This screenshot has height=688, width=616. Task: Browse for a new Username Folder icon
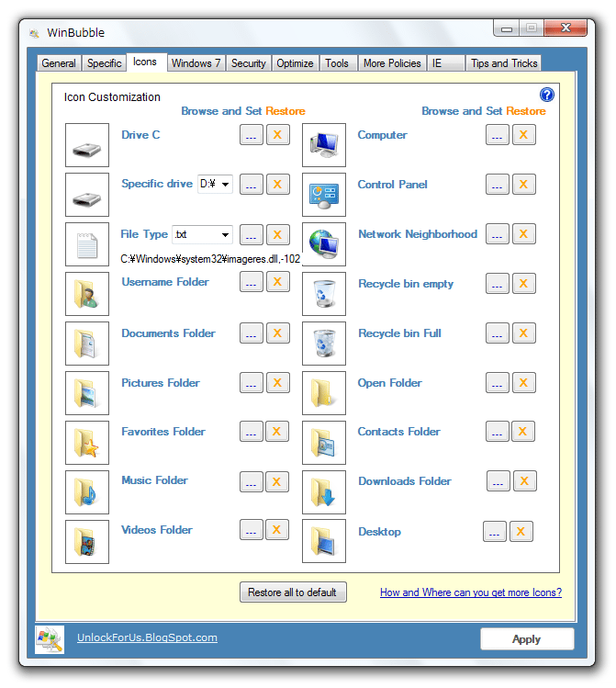tap(252, 282)
